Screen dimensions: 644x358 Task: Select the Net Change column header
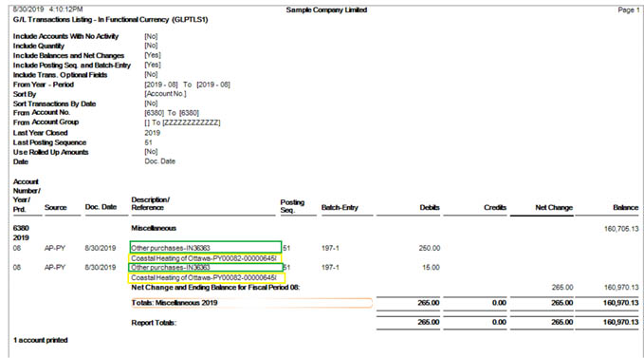point(554,208)
